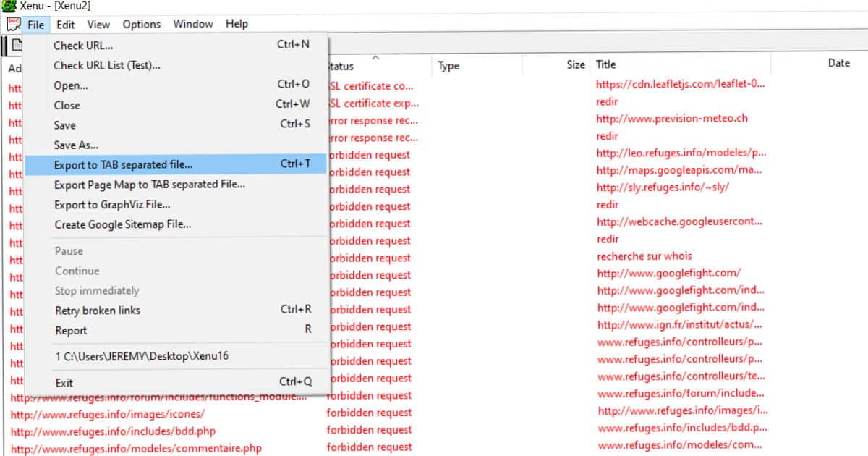Select Export to TAB separated file...
The height and width of the screenshot is (456, 868).
point(177,164)
